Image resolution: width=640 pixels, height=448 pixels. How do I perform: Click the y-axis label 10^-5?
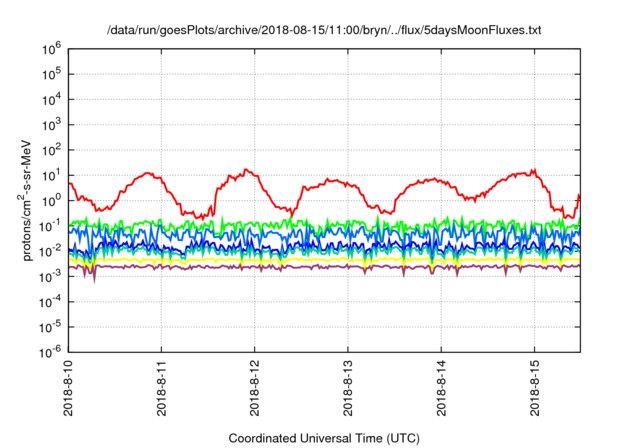(50, 328)
